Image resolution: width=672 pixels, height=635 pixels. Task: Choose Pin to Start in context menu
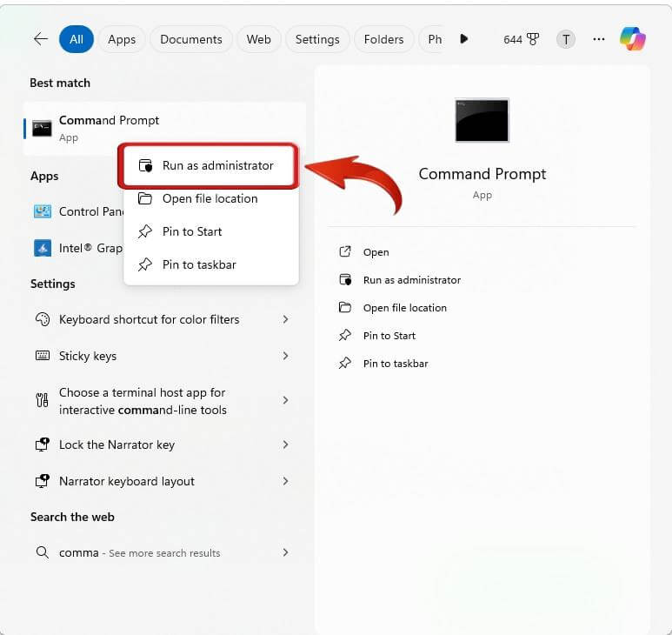point(210,231)
